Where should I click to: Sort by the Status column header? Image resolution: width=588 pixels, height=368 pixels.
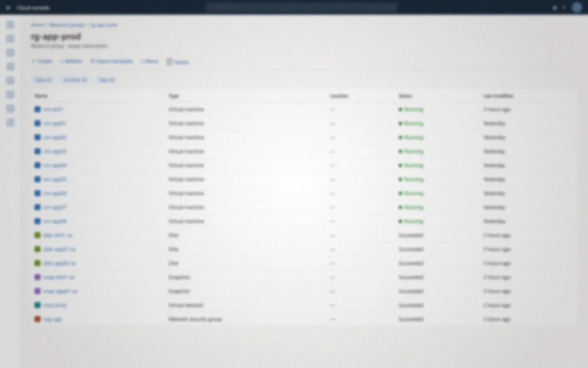coord(405,96)
